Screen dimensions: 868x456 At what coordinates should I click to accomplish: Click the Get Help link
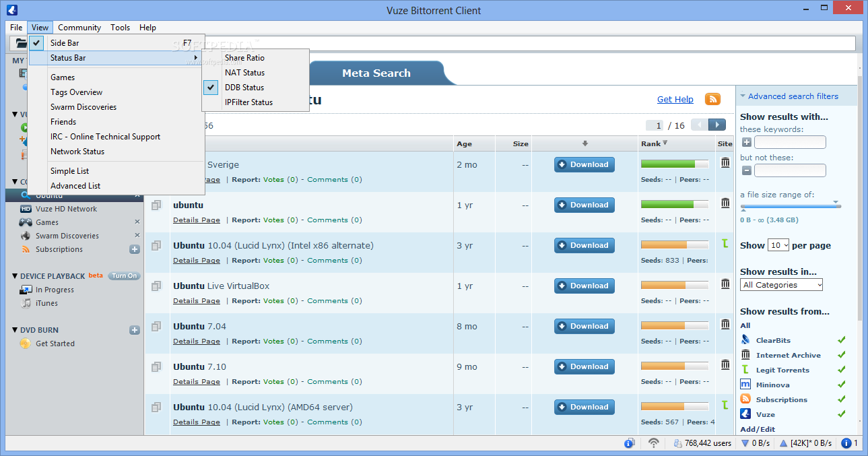click(675, 100)
